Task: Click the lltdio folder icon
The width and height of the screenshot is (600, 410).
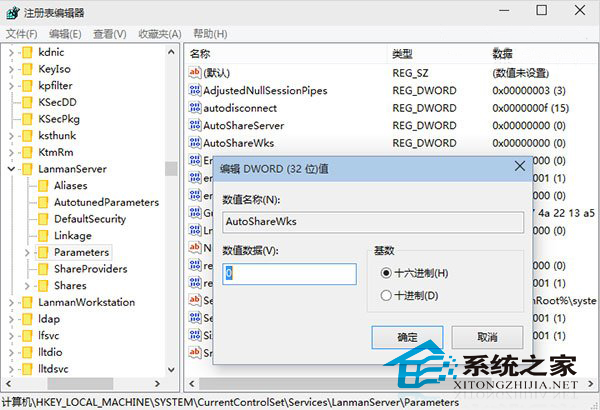Action: [27, 352]
